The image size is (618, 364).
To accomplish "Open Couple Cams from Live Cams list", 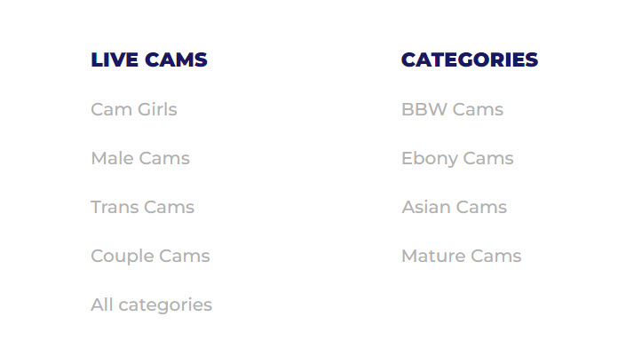I will tap(150, 257).
